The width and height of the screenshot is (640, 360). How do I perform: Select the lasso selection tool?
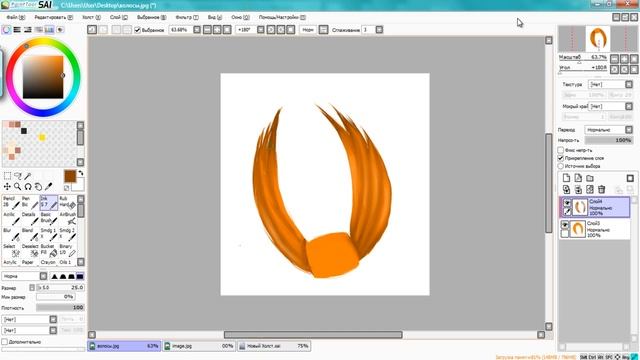(x=18, y=176)
